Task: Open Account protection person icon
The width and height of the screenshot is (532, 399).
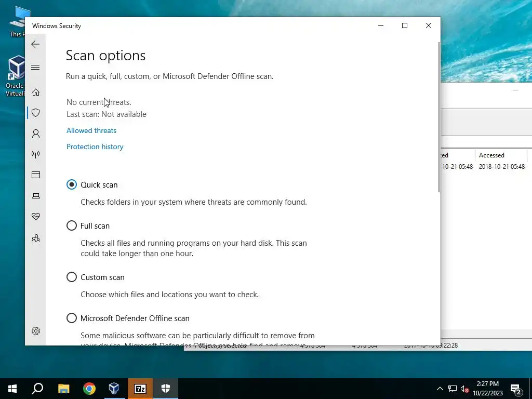Action: tap(36, 134)
